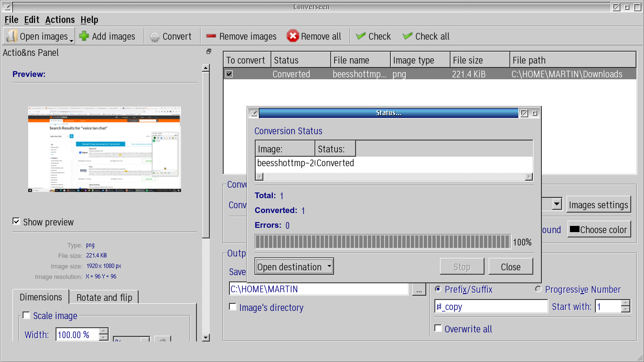
Task: Undock the Actions Panel using float icon
Action: (209, 52)
